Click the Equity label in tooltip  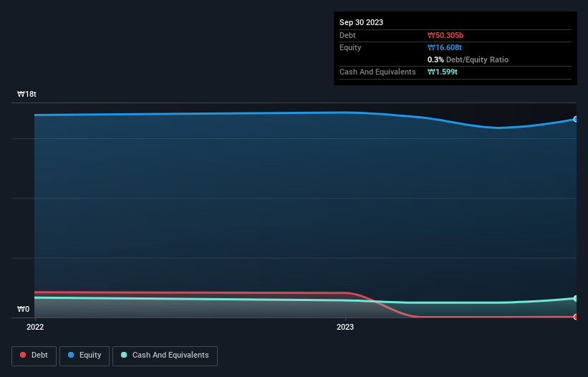pos(350,47)
